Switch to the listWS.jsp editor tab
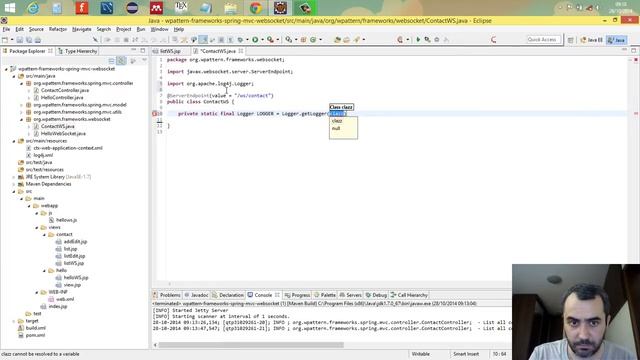 [170, 51]
